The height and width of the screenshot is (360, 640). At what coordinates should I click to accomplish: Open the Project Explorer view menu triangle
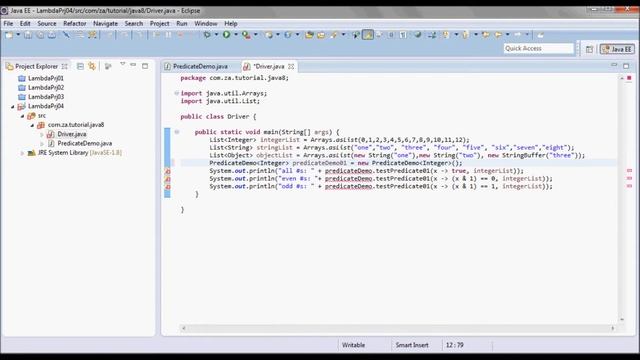point(122,64)
